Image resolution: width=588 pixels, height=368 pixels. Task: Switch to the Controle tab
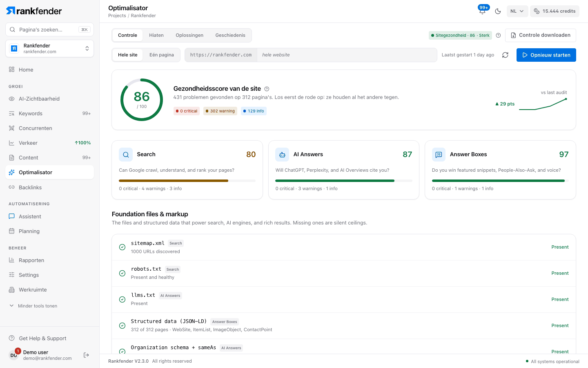tap(127, 35)
